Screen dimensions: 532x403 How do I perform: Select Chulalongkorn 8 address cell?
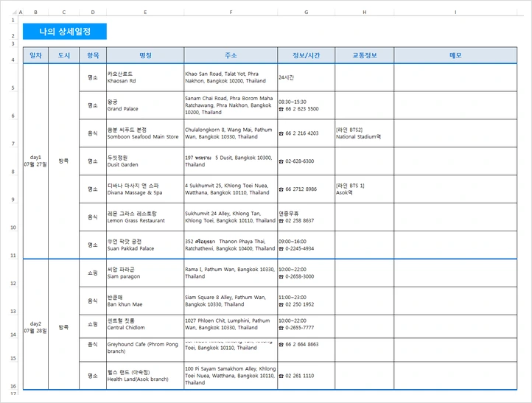coord(231,133)
